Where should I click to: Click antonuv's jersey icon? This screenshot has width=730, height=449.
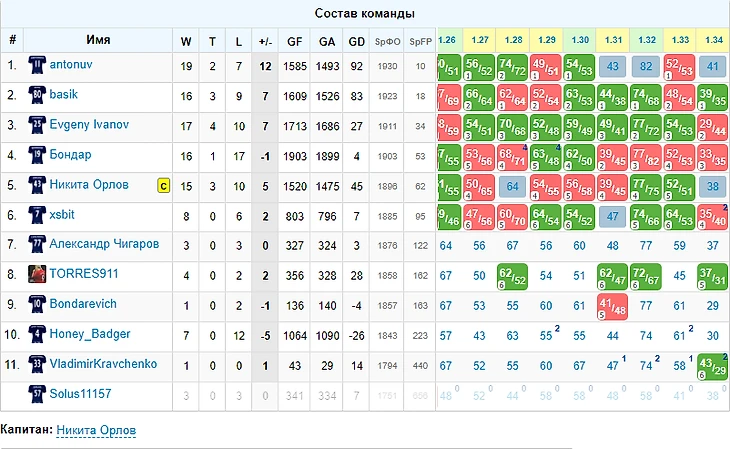click(38, 67)
